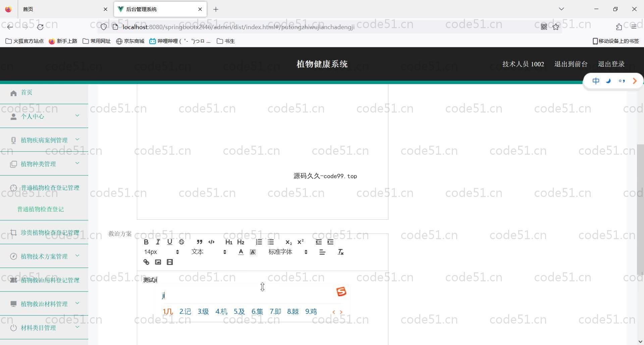Click the page vertical scrollbar thumb

coord(640,209)
